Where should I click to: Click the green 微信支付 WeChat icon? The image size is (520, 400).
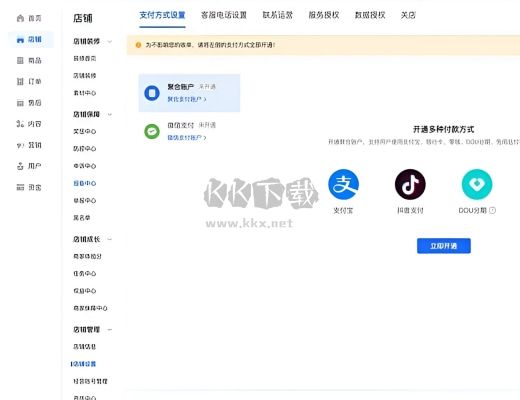[x=152, y=131]
